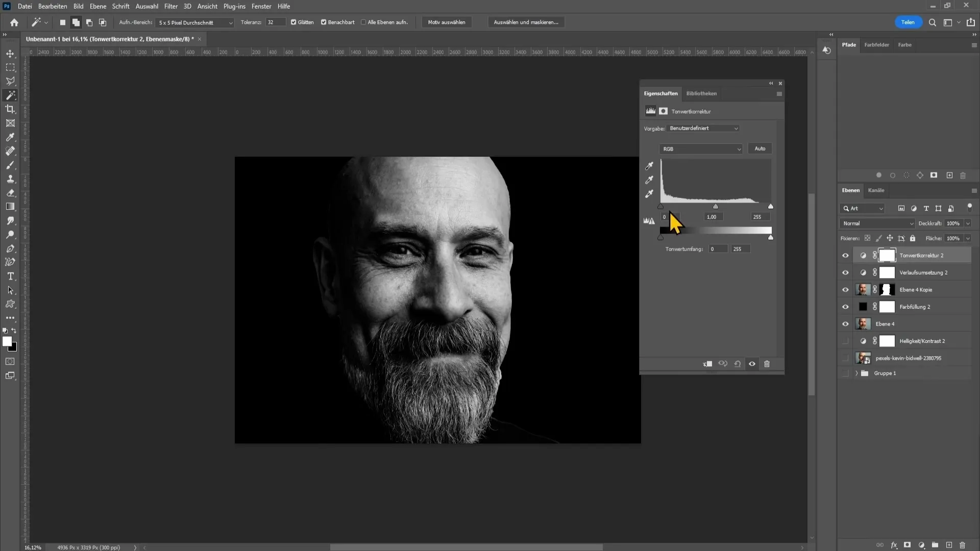Click the delete adjustment layer trash icon

pos(767,363)
